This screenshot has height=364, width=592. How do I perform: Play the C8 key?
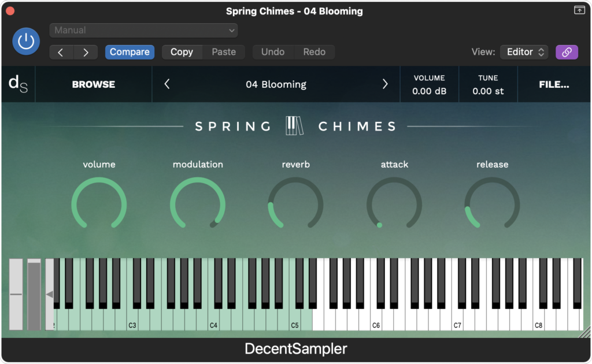coord(538,321)
